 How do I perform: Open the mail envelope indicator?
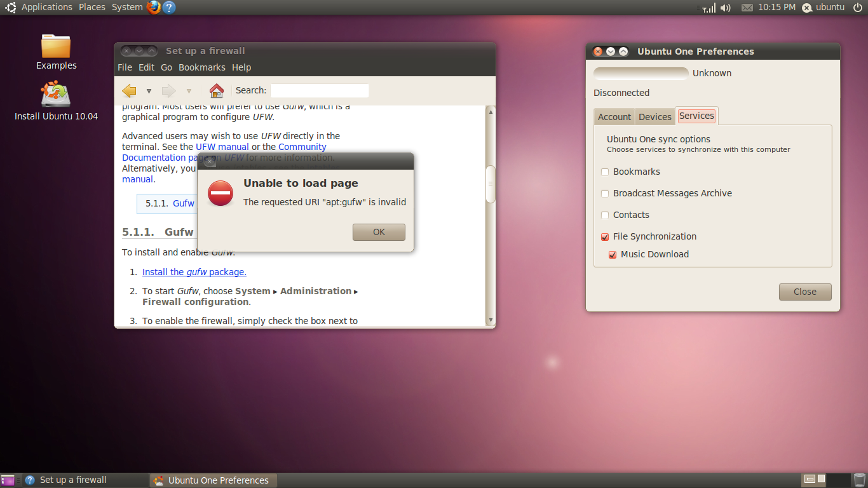coord(747,8)
